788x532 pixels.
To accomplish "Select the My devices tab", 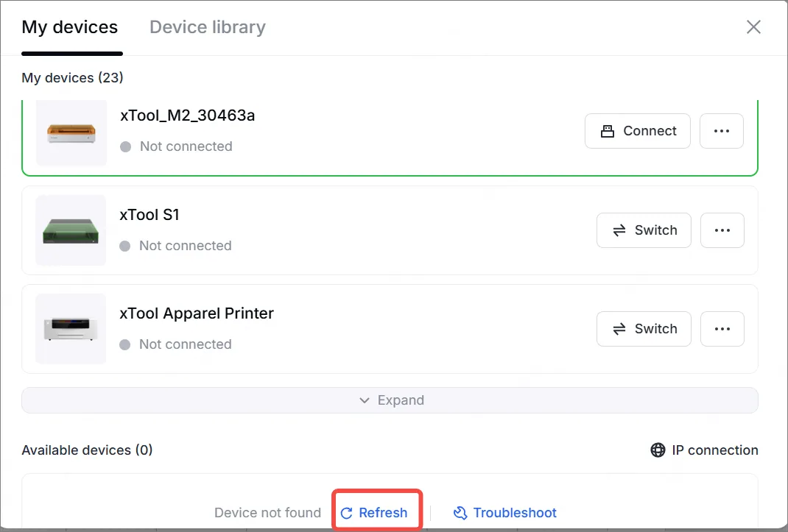I will 70,27.
